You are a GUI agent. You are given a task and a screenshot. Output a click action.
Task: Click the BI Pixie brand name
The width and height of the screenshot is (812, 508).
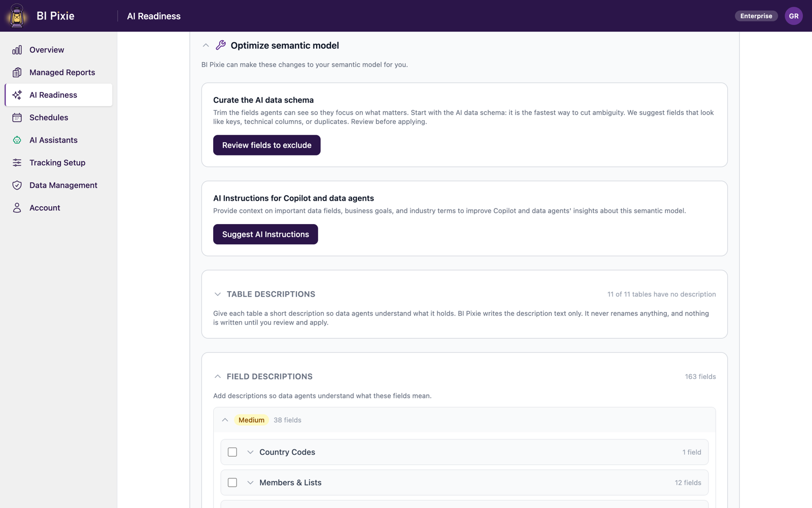(x=55, y=16)
